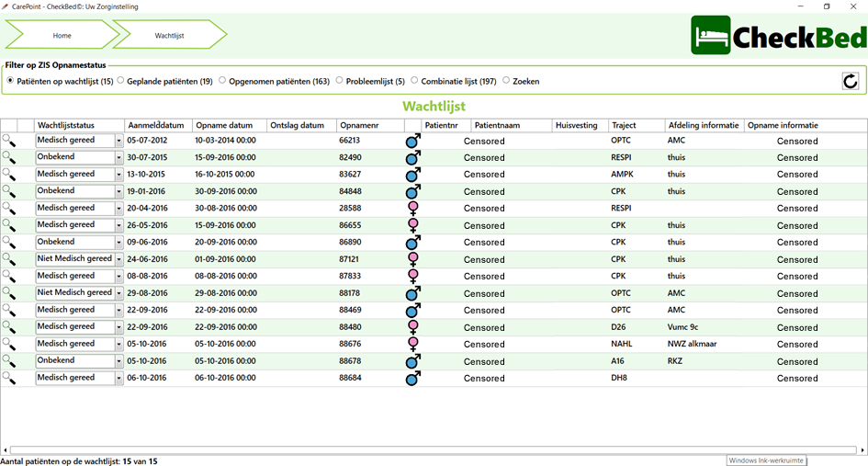This screenshot has height=466, width=868.
Task: Click female gender icon for admission 28588
Action: (x=413, y=209)
